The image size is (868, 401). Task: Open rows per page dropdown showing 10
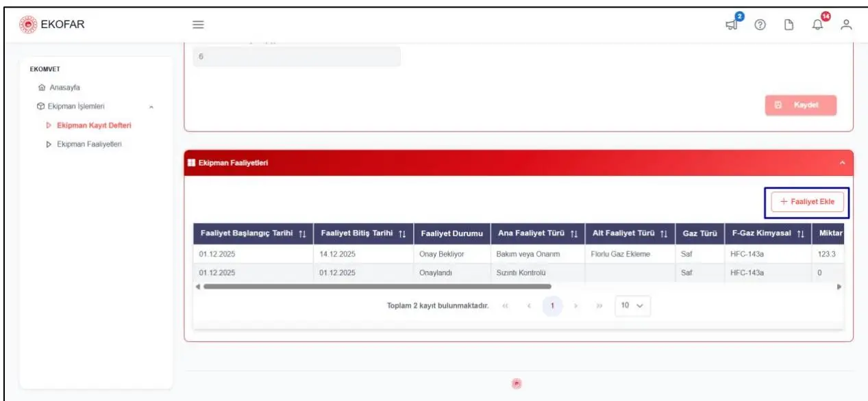coord(632,306)
